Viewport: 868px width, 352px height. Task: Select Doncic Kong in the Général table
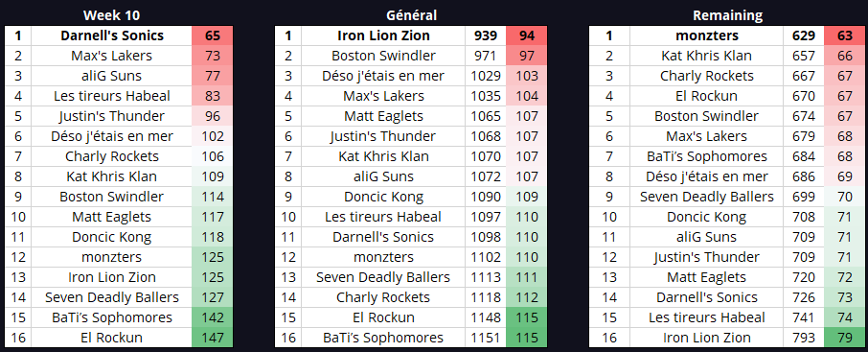383,197
